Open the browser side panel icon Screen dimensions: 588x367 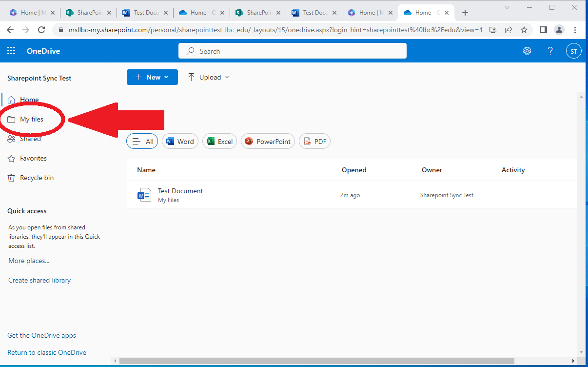544,30
